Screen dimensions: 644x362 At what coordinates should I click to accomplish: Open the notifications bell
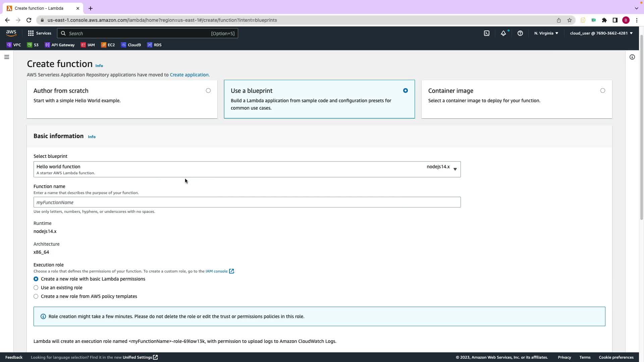pyautogui.click(x=503, y=33)
